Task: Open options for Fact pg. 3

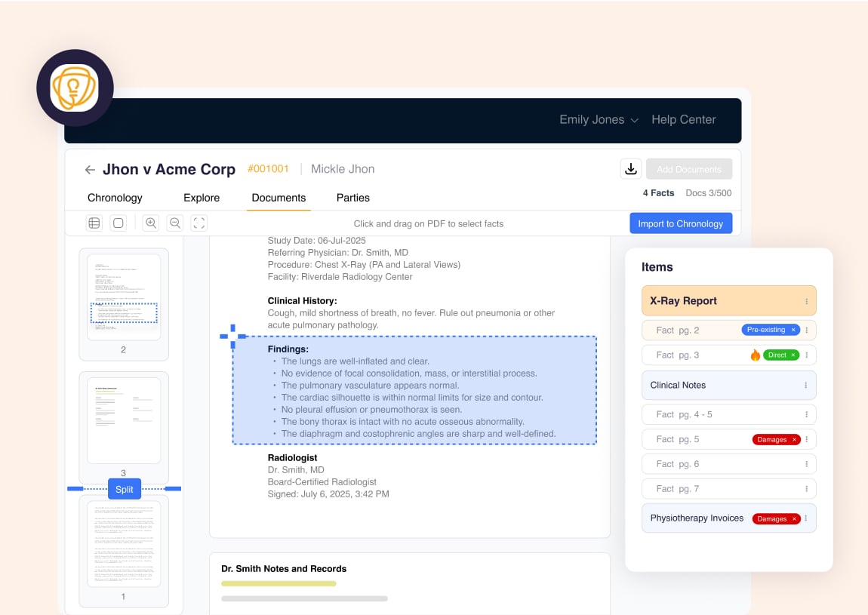Action: (807, 355)
